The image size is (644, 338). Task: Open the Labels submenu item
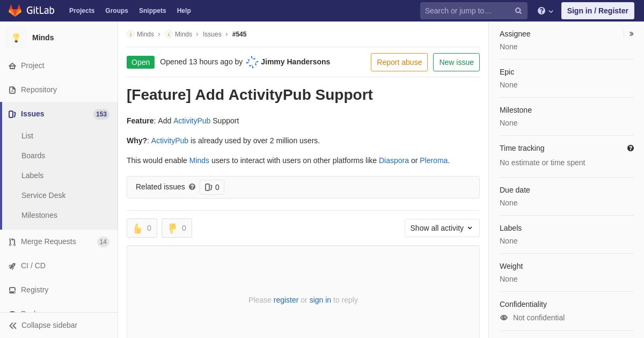click(32, 175)
